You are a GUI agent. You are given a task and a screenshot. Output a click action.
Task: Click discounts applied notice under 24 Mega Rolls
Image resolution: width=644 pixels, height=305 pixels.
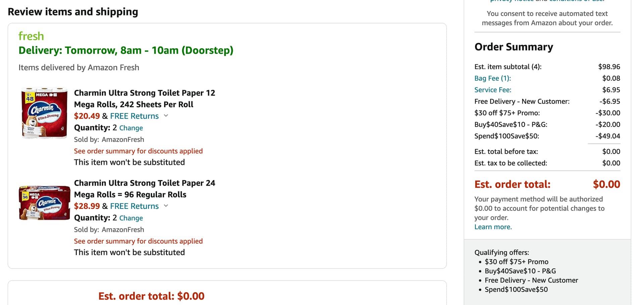138,241
